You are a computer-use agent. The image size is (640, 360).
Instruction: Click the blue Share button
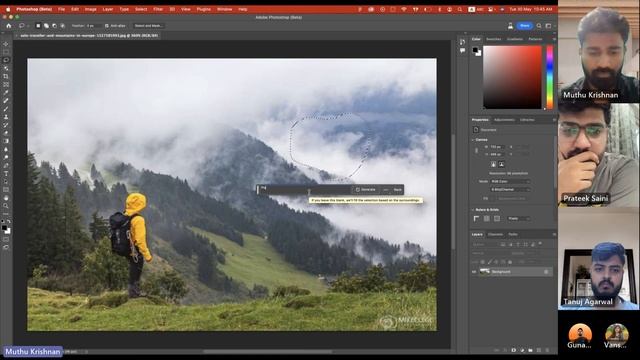click(524, 26)
